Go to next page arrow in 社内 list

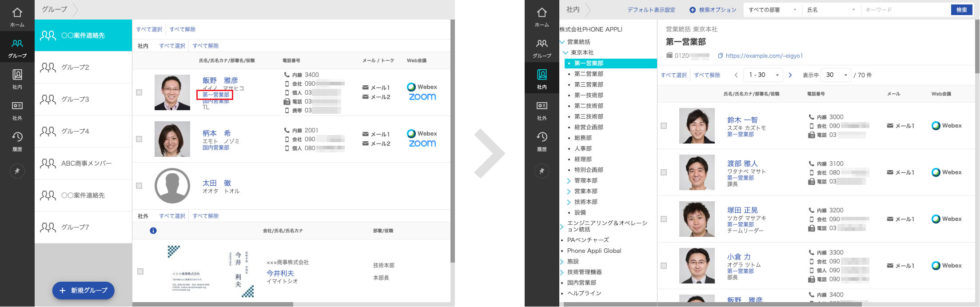[790, 75]
